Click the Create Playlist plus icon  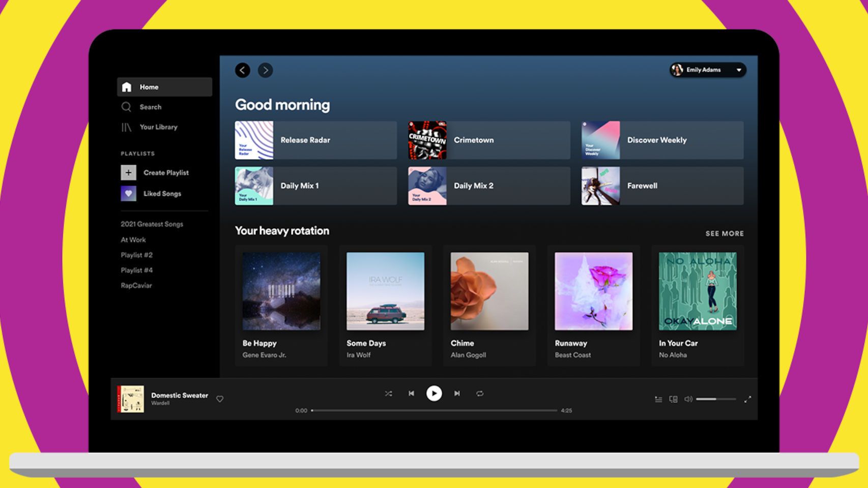point(128,172)
